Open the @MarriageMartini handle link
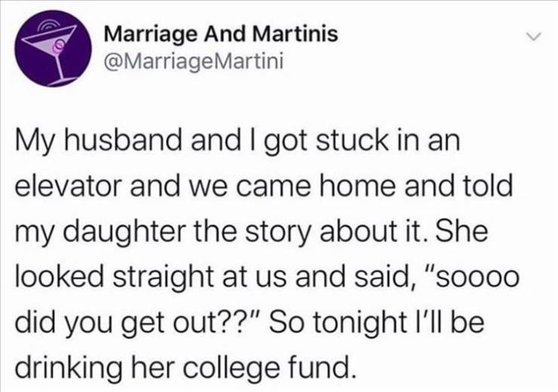558x392 pixels. click(194, 61)
